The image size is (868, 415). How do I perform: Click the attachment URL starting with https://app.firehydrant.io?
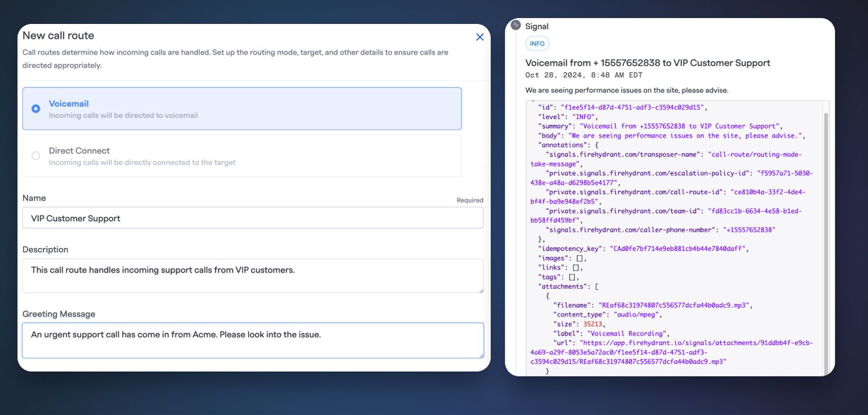[x=672, y=352]
